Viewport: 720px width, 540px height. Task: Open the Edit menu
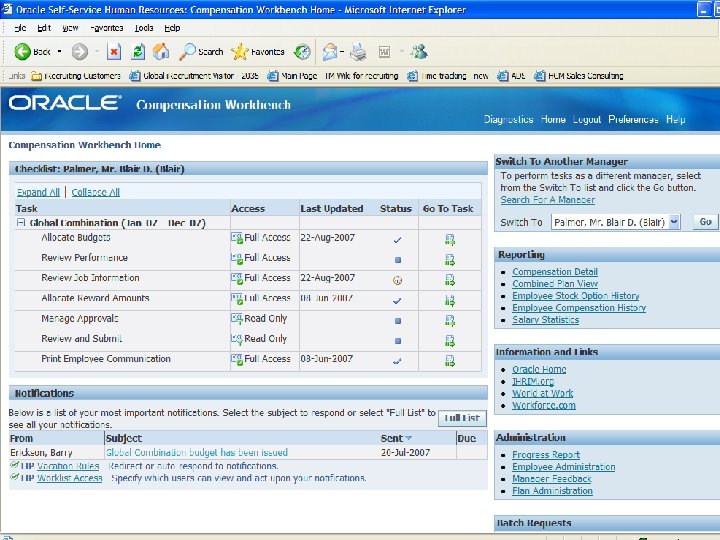point(44,28)
